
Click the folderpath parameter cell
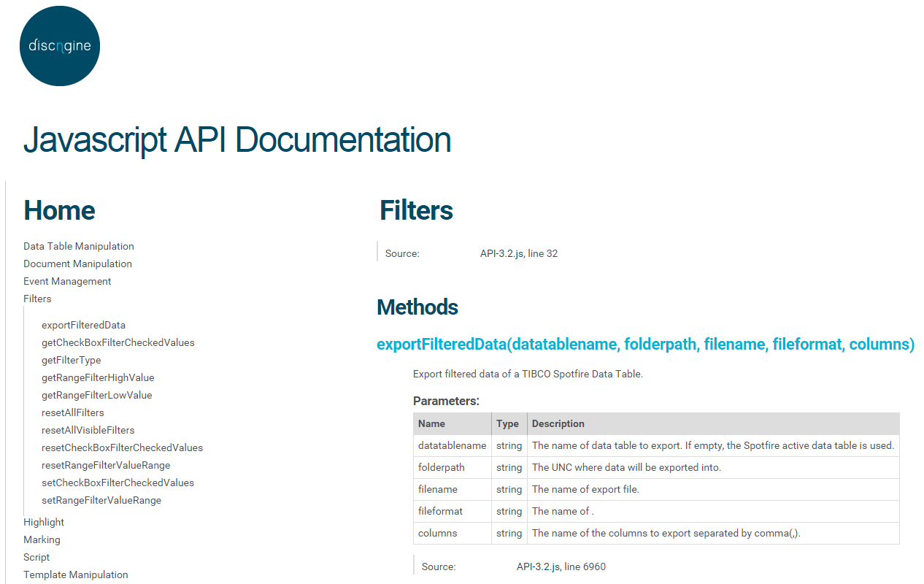pos(453,467)
